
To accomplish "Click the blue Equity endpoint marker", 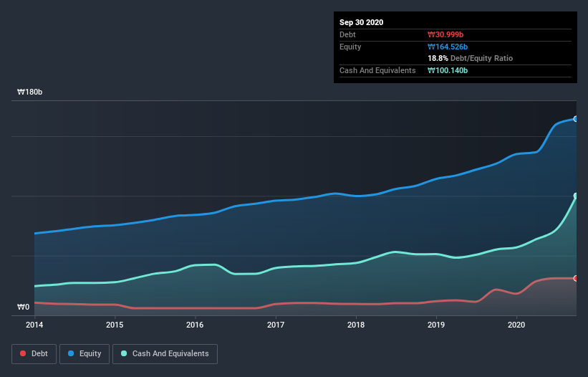I will (x=576, y=119).
